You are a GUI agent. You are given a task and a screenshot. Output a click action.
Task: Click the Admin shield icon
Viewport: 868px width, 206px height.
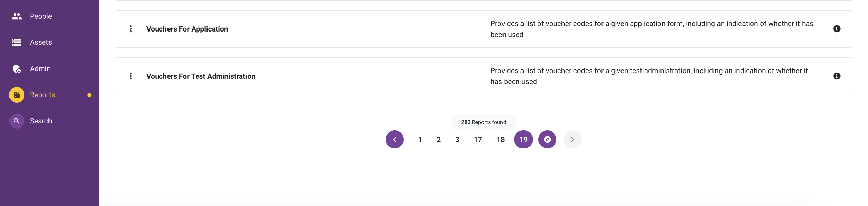pyautogui.click(x=17, y=69)
